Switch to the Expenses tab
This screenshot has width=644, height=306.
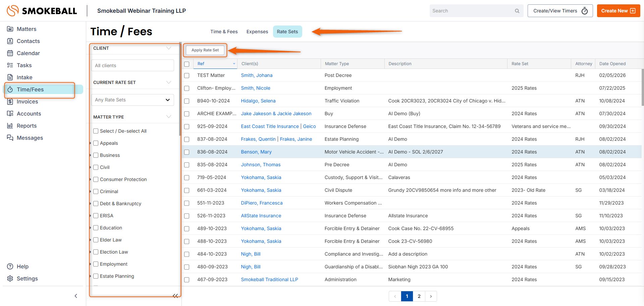pos(257,32)
